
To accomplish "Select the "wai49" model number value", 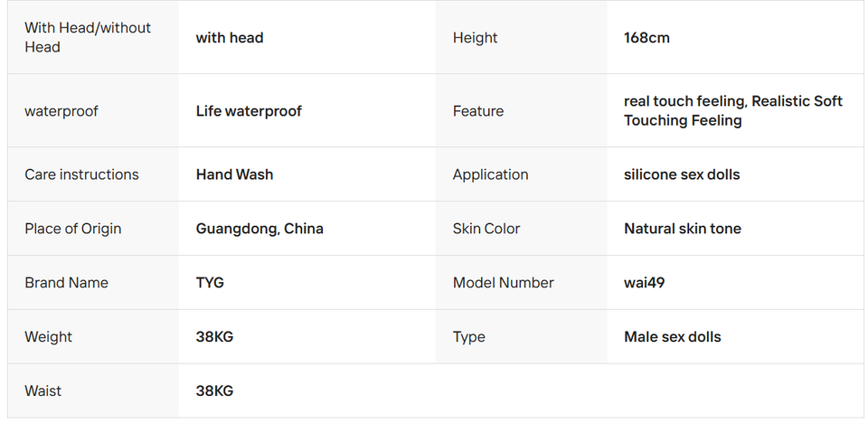I will (x=645, y=283).
